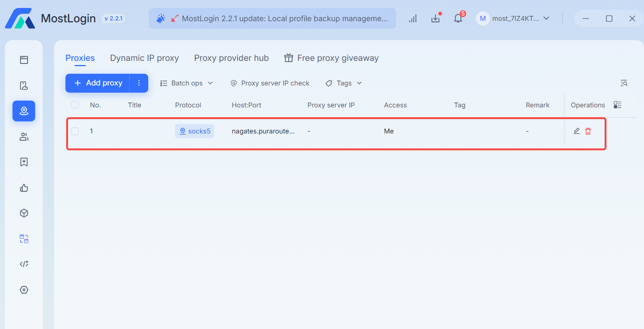The height and width of the screenshot is (329, 644).
Task: Maximize the MostLogin window
Action: click(x=609, y=19)
